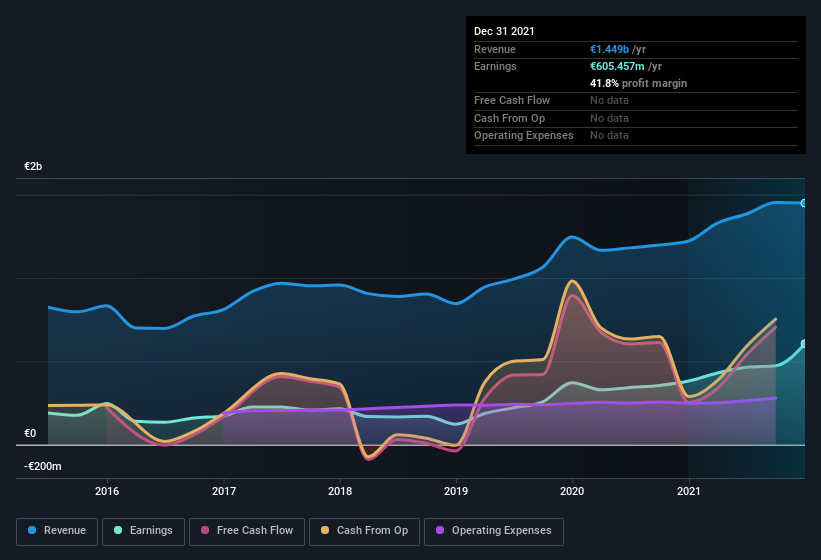Click the €1.449b revenue value
The width and height of the screenshot is (821, 560).
click(x=609, y=49)
